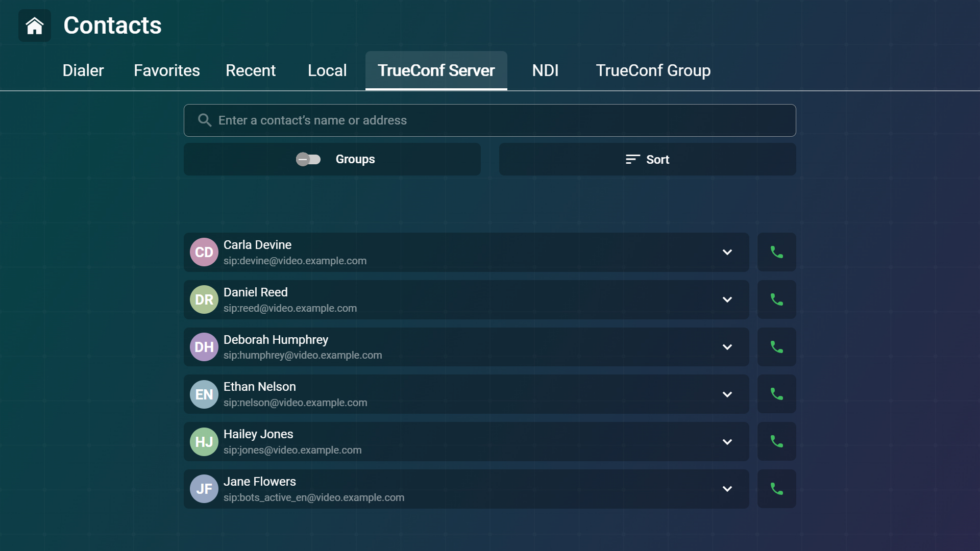Open the Sort options button

[648, 159]
